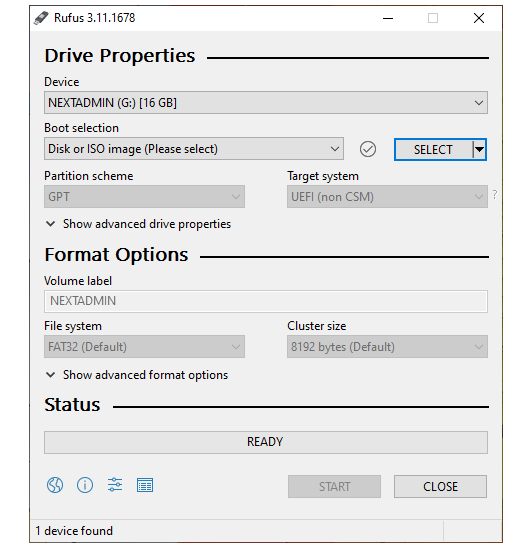Click the Rufus USB drive title icon
This screenshot has width=521, height=545.
click(x=41, y=18)
